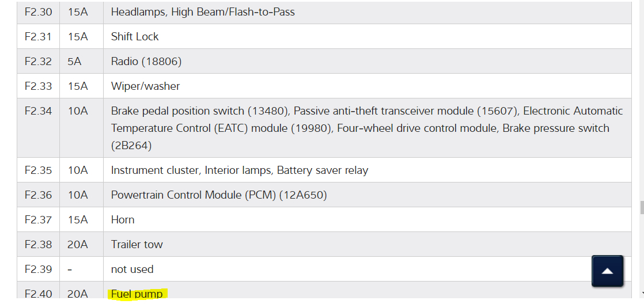Click the Shift Lock description

pos(135,36)
